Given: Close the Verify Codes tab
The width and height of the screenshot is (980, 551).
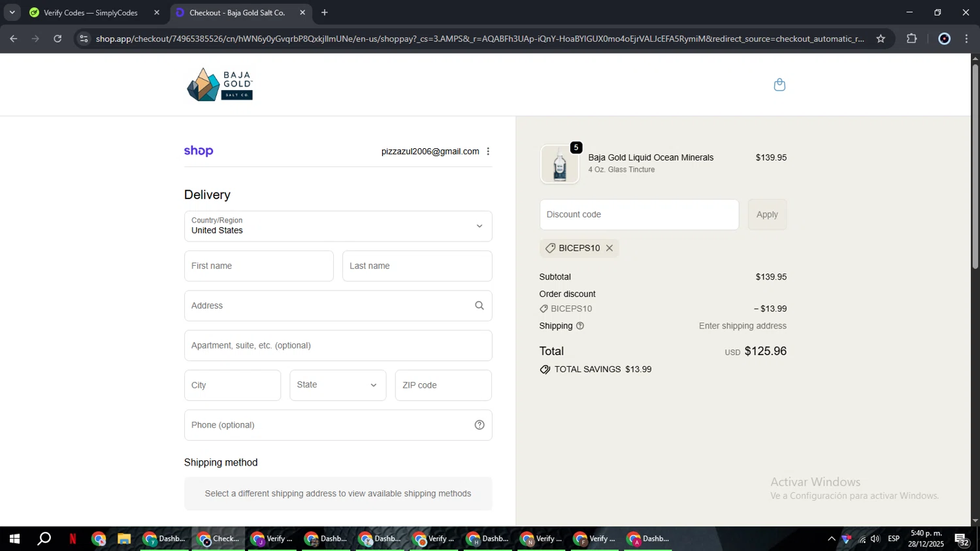Looking at the screenshot, I should pyautogui.click(x=157, y=12).
